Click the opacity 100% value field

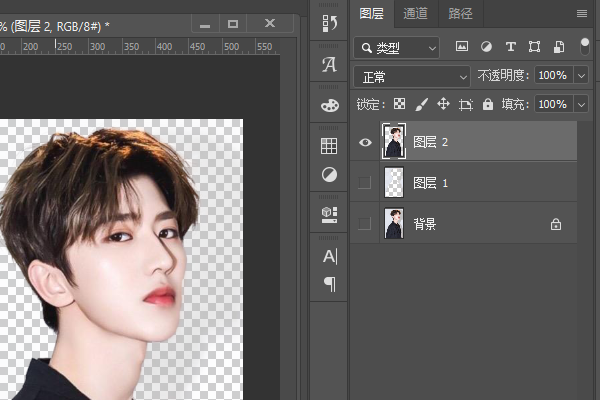click(x=553, y=75)
